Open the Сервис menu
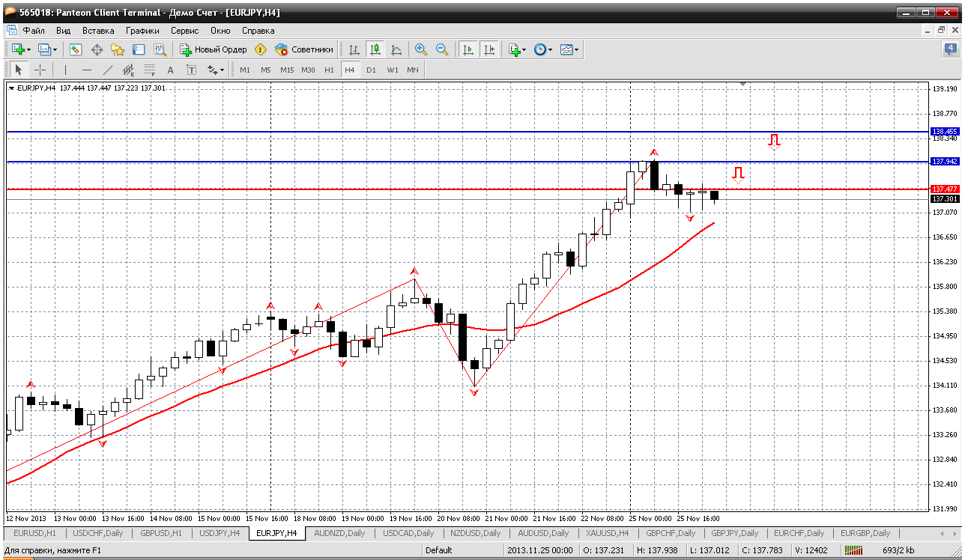 tap(184, 31)
